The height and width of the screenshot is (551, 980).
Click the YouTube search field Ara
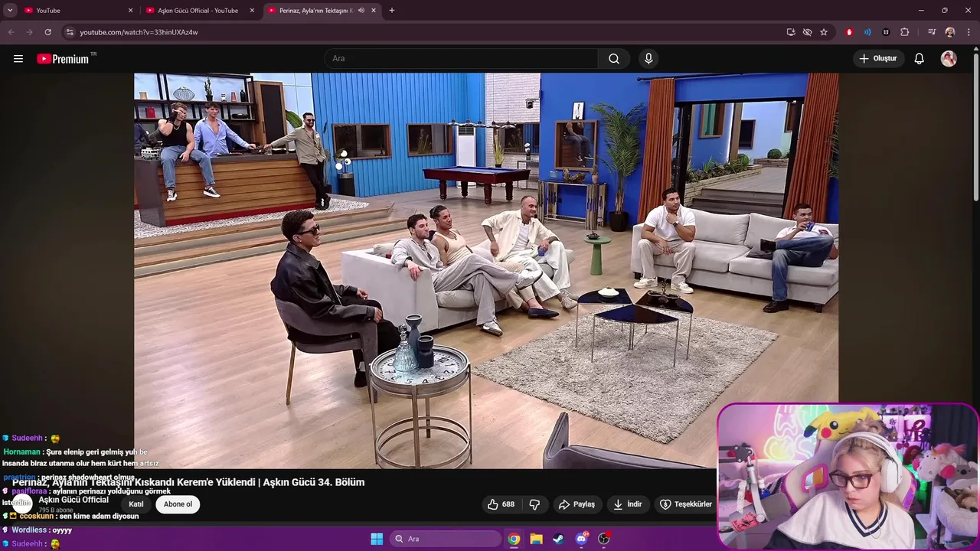[462, 59]
